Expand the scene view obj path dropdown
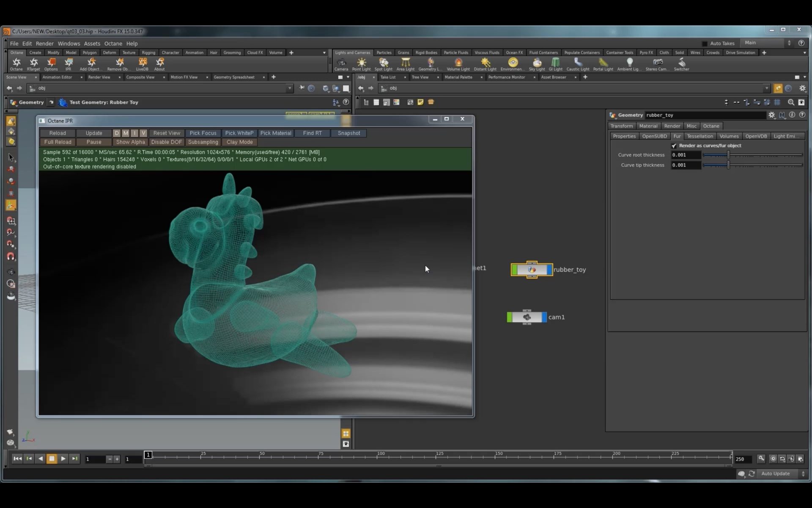Viewport: 812px width, 508px height. [290, 88]
